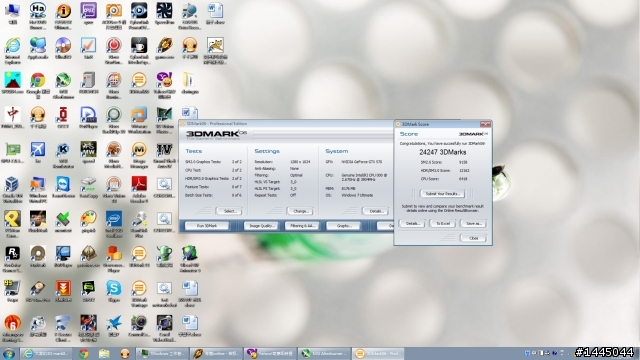Launch the Google Chrome desktop shortcut
The image size is (640, 360).
point(38,85)
